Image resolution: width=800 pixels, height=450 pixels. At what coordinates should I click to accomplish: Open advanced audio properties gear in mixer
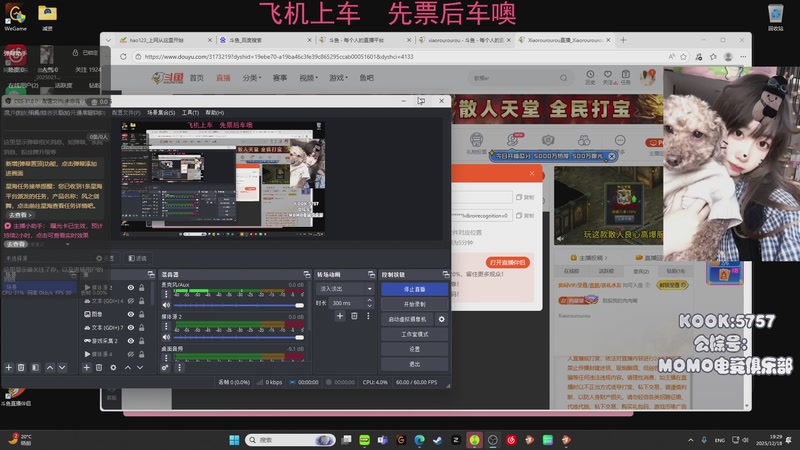pos(165,367)
